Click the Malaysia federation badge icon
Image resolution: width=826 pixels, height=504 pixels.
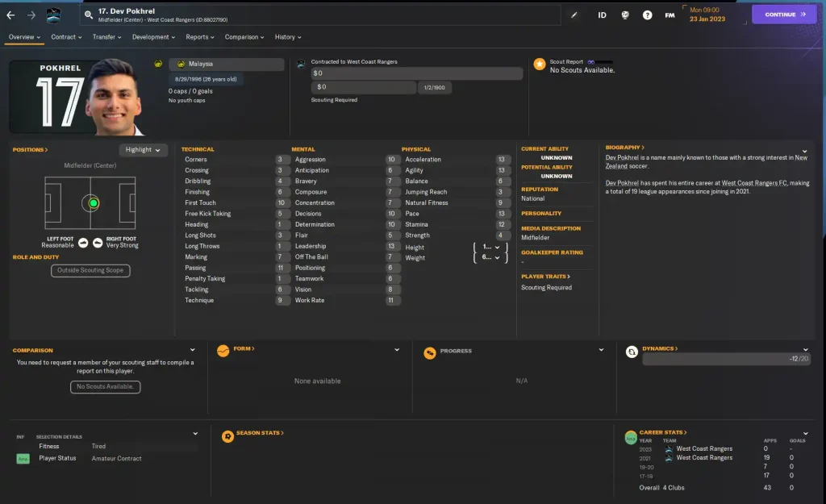[x=158, y=64]
